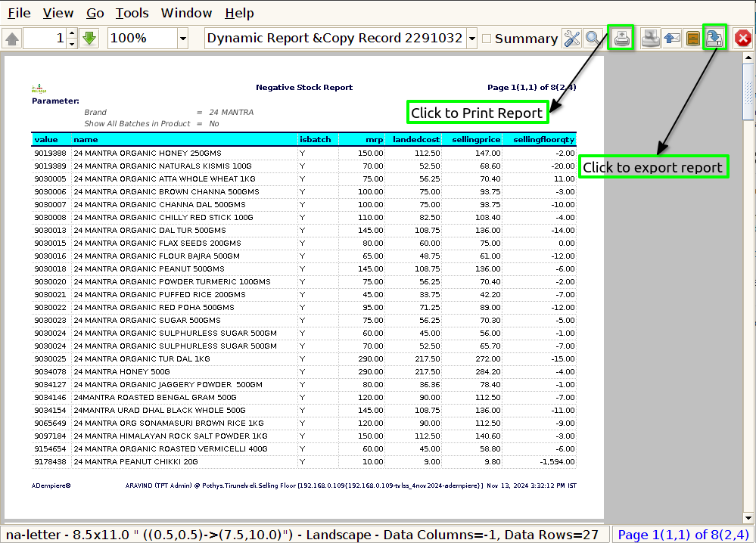This screenshot has height=543, width=756.
Task: Open Customize Report wrench and screwdriver icon
Action: pyautogui.click(x=572, y=38)
